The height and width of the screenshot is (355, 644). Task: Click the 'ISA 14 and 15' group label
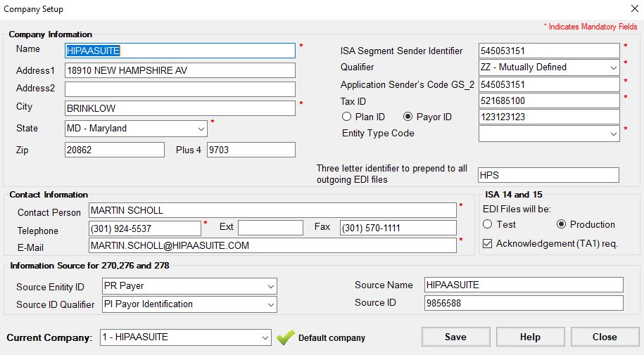tap(513, 195)
